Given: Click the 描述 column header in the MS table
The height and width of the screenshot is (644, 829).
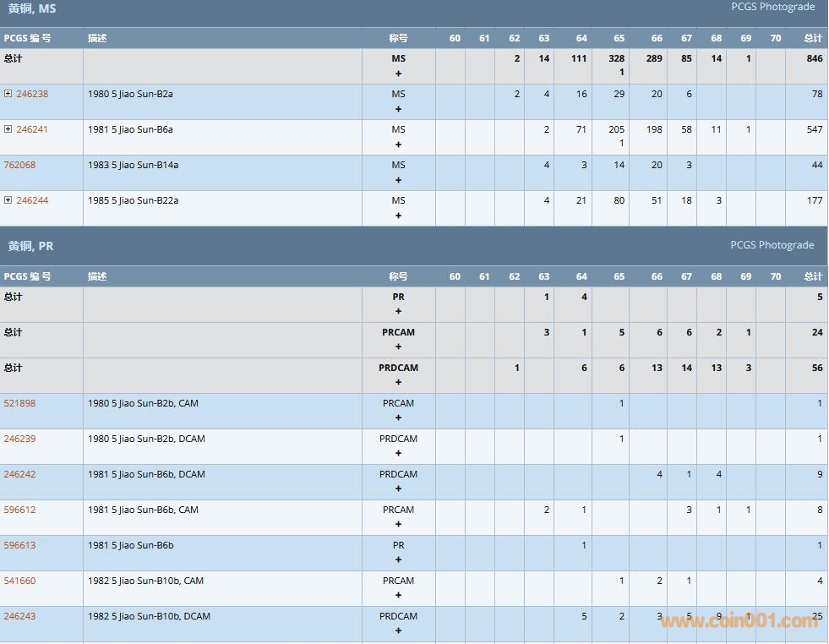Looking at the screenshot, I should tap(97, 38).
